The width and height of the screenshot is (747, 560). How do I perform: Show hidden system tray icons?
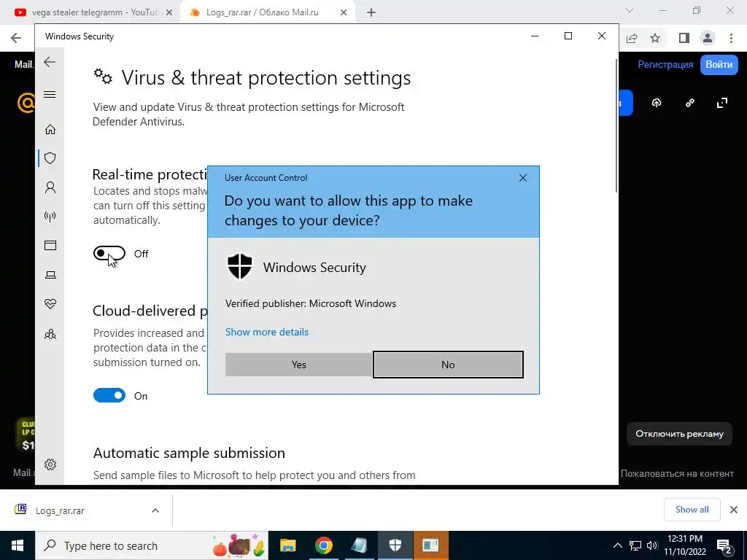pyautogui.click(x=617, y=545)
